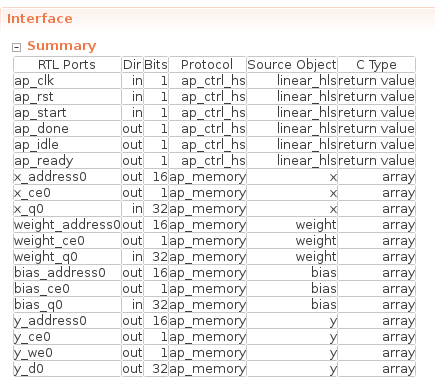The height and width of the screenshot is (389, 435).
Task: Collapse the Summary section toggle
Action: (x=16, y=47)
